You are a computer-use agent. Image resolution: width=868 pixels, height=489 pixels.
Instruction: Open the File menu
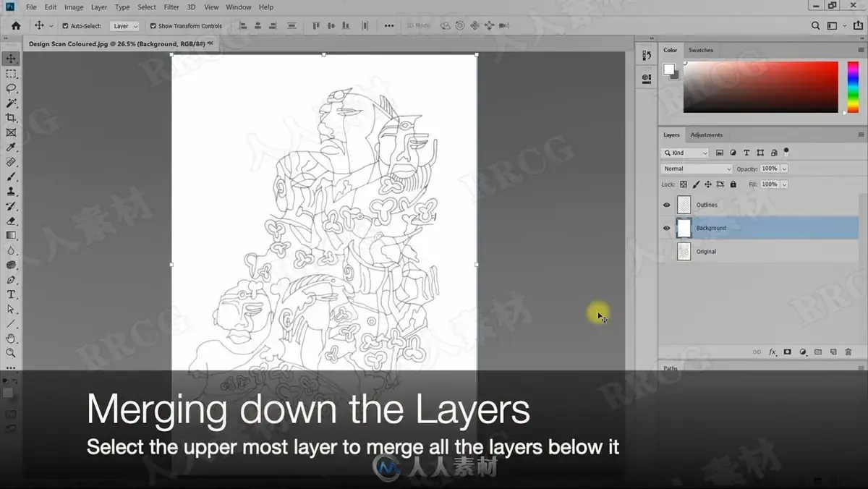click(x=31, y=7)
